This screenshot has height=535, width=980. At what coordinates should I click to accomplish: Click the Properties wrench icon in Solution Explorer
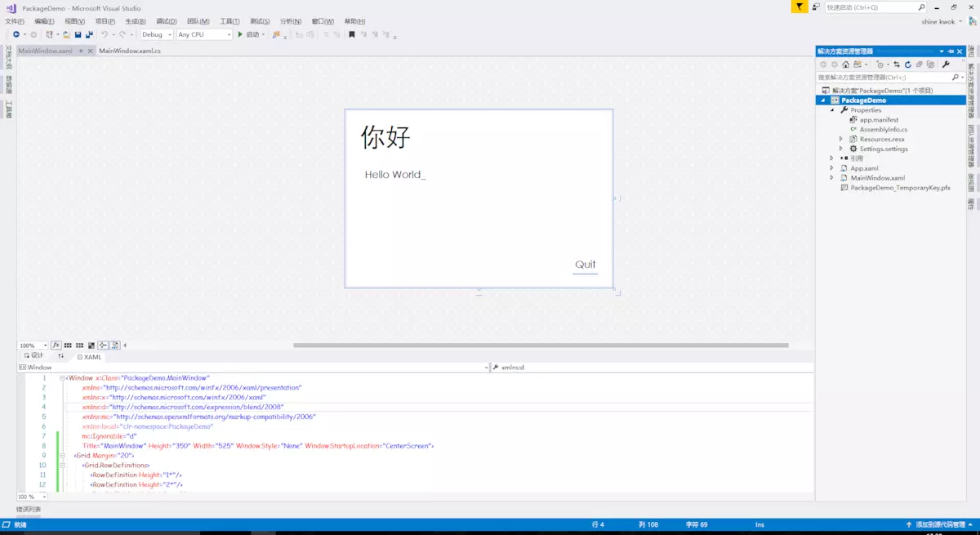[946, 65]
